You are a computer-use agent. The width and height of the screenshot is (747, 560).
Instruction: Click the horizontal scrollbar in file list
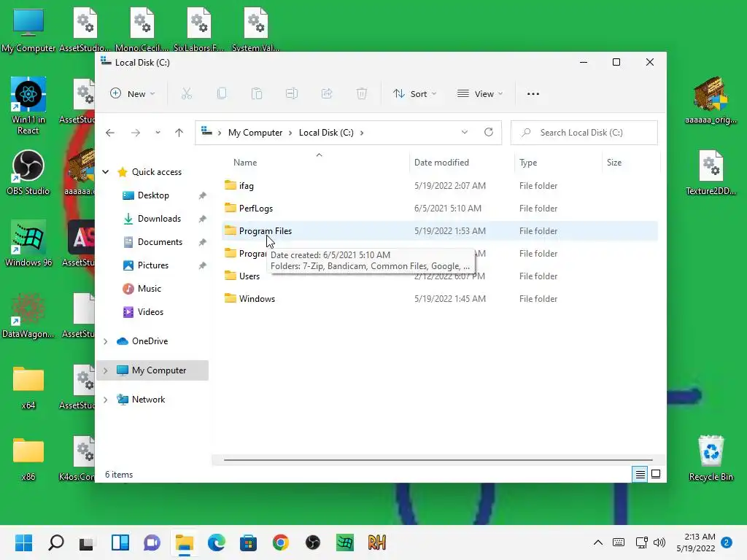coord(438,460)
